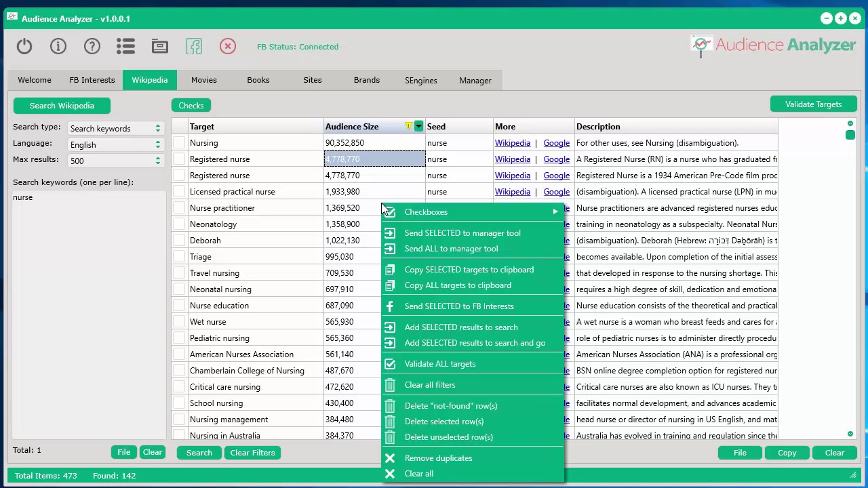Viewport: 868px width, 488px height.
Task: Open the Wikipedia link for Nursing
Action: coord(513,143)
